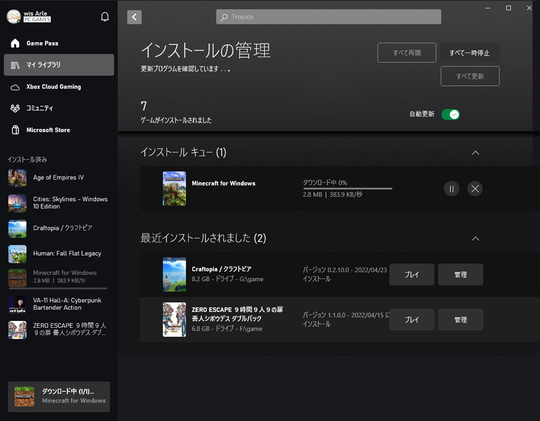The image size is (540, 421).
Task: Open Human: Fall Flat Legacy thumbnail
Action: (17, 254)
